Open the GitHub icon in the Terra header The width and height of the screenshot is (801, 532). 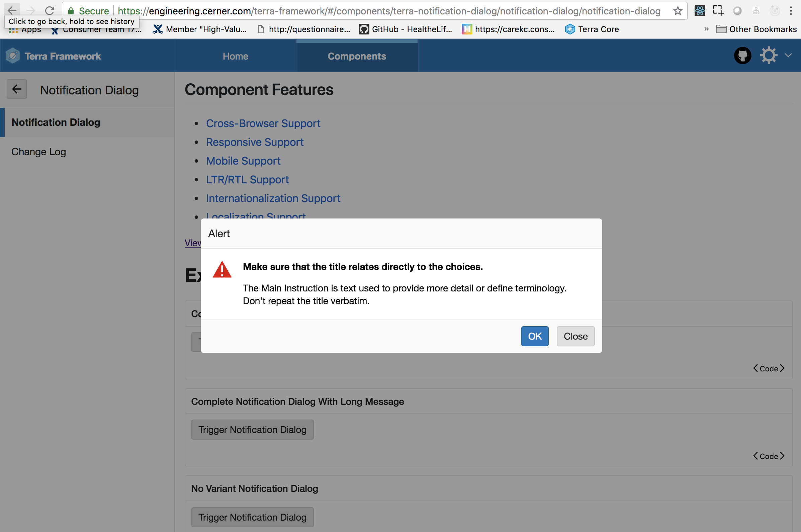coord(742,55)
